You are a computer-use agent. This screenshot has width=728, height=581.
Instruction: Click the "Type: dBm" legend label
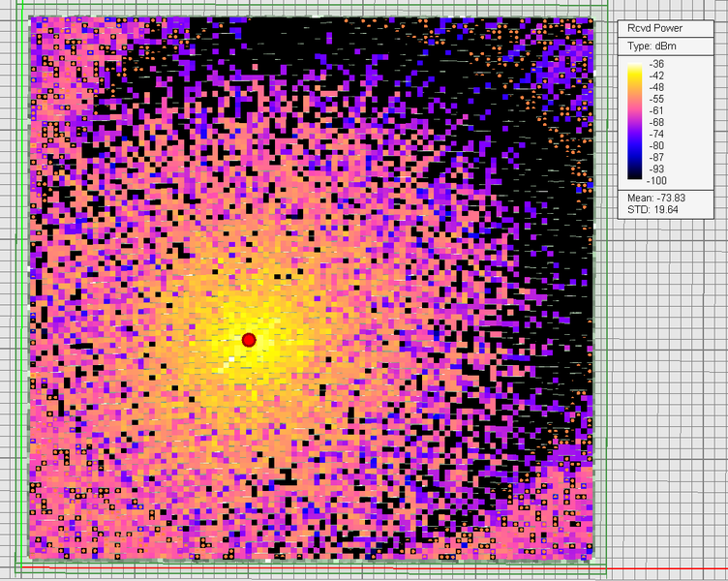pos(652,46)
